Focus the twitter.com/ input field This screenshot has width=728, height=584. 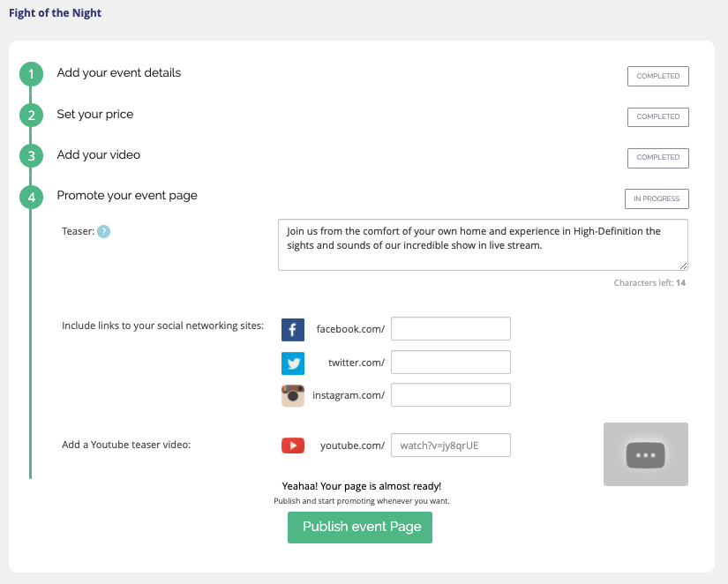[x=451, y=362]
